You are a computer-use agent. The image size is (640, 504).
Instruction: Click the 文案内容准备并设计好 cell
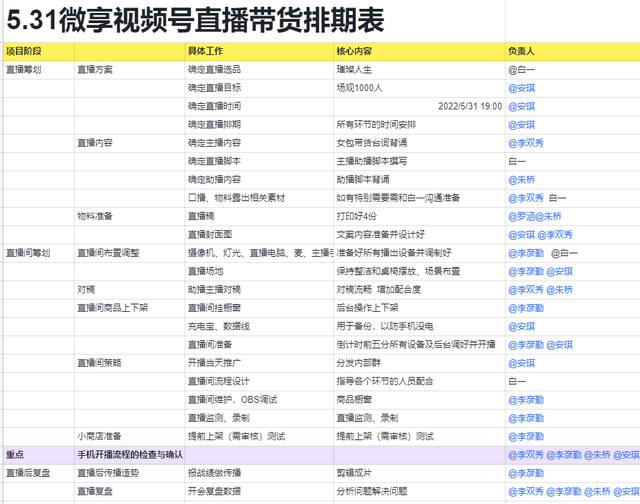coord(419,235)
